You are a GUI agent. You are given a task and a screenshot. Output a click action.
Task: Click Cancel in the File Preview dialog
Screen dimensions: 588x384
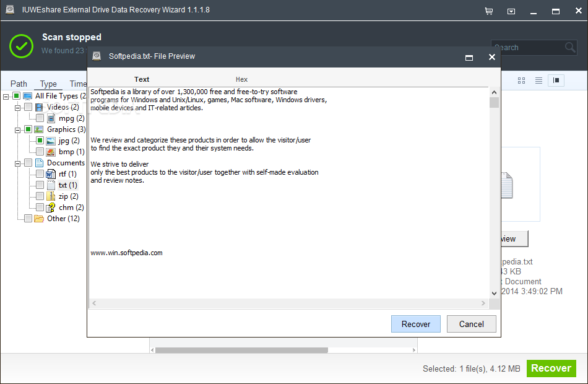pos(472,324)
